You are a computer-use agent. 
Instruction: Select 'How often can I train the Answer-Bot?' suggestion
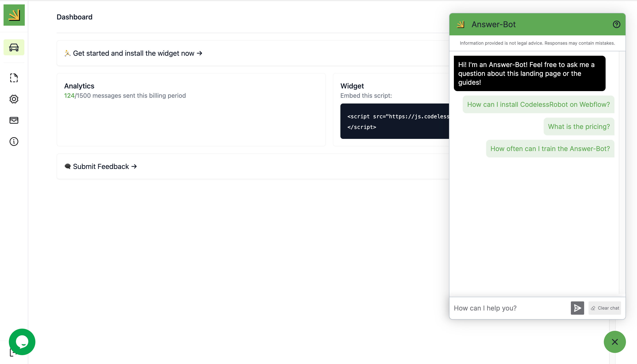550,149
